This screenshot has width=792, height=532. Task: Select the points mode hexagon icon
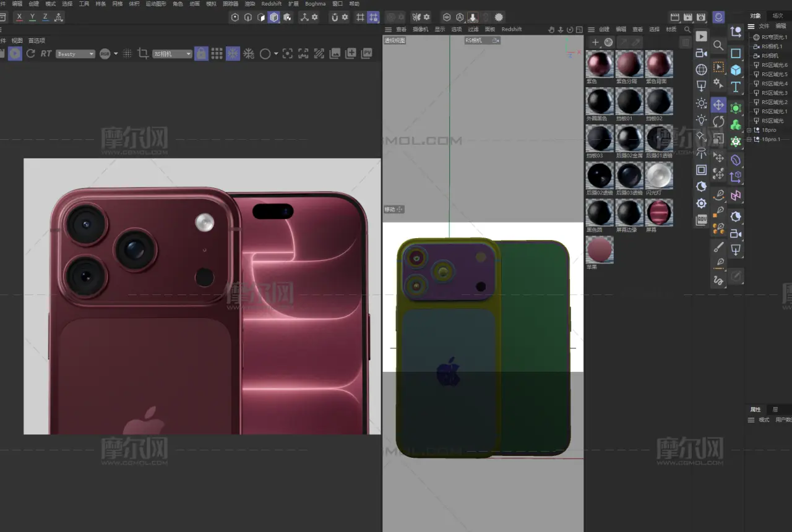tap(235, 17)
